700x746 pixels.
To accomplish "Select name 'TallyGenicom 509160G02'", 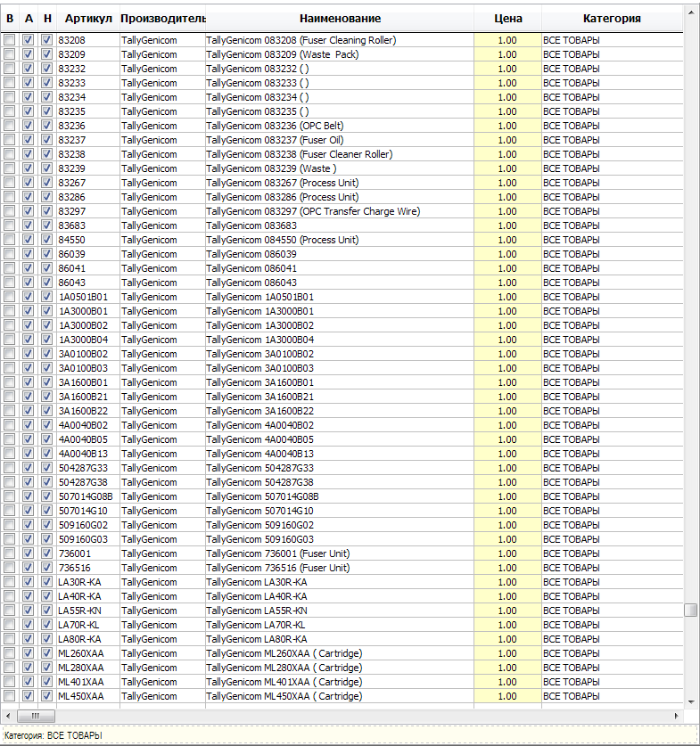I will tap(259, 525).
